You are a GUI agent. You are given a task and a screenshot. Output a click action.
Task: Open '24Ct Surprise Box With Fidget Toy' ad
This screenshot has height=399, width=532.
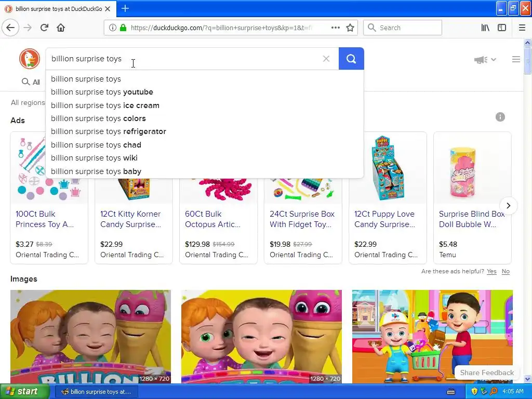pos(302,219)
